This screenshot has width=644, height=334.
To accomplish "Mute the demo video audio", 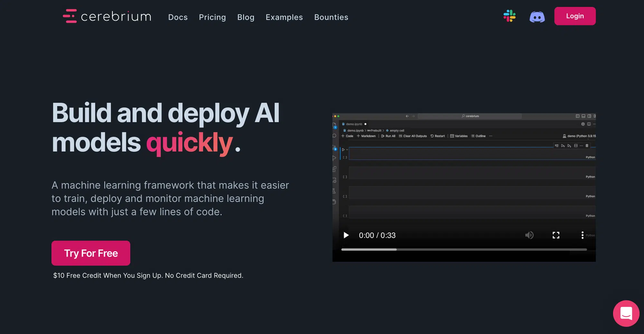I will click(529, 235).
